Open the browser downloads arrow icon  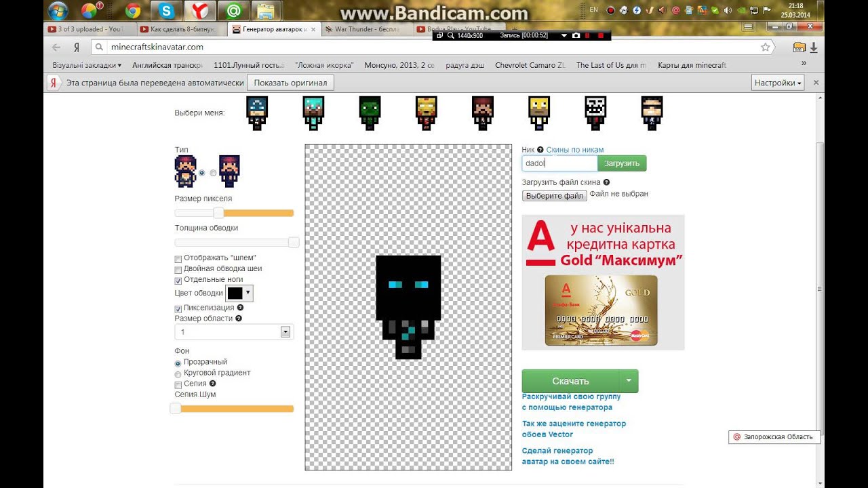click(814, 47)
